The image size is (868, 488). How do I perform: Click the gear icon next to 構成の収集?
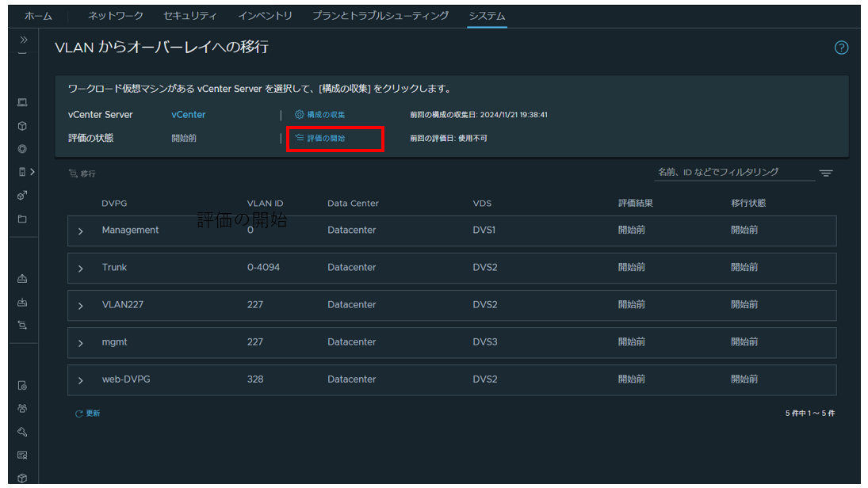[x=299, y=115]
